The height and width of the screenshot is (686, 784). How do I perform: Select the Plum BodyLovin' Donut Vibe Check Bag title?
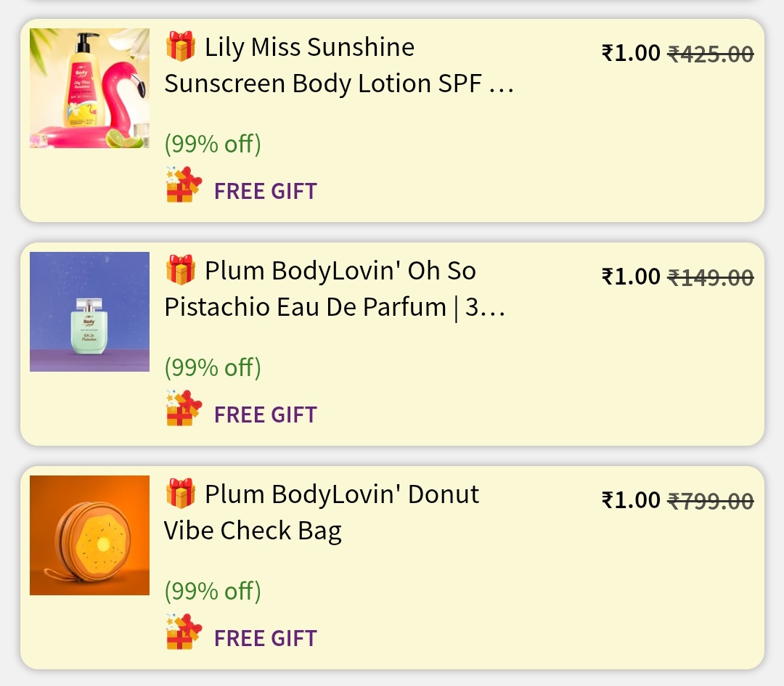point(322,513)
